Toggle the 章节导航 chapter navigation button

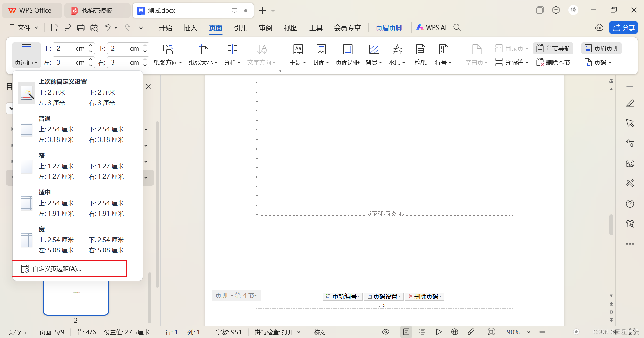(553, 48)
